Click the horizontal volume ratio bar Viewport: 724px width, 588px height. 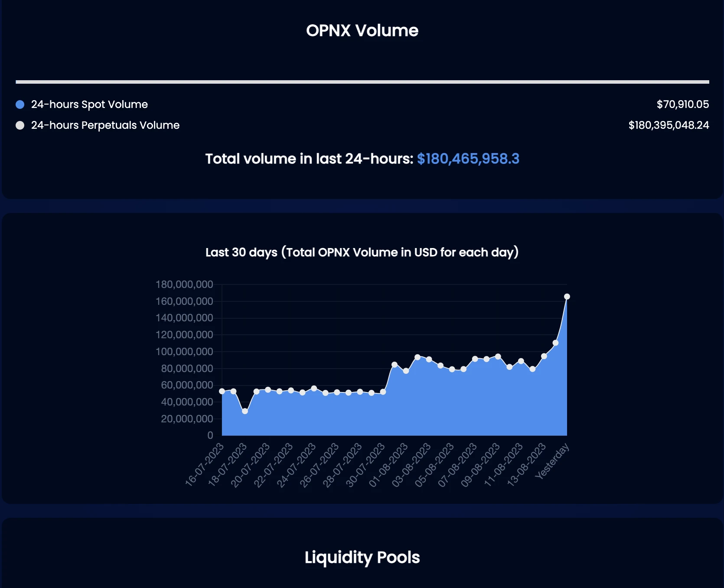(x=362, y=82)
